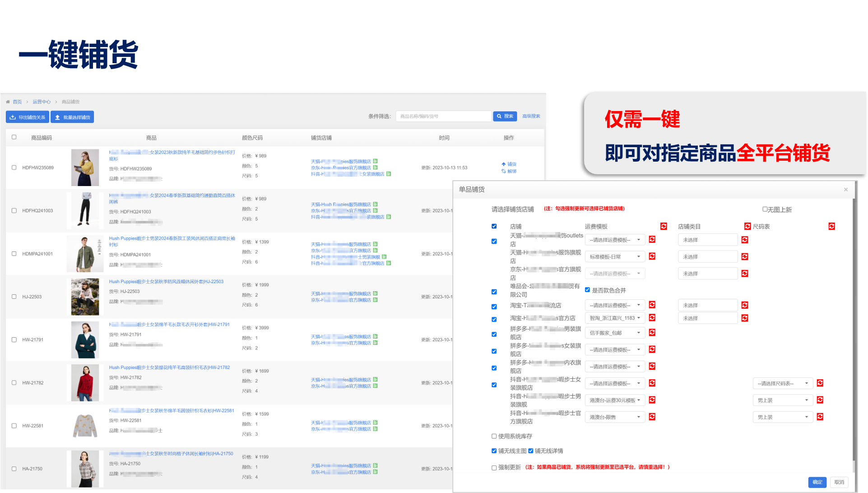Click 解绑 unlink icon in first row
Screen dimensions: 868x493
[504, 171]
